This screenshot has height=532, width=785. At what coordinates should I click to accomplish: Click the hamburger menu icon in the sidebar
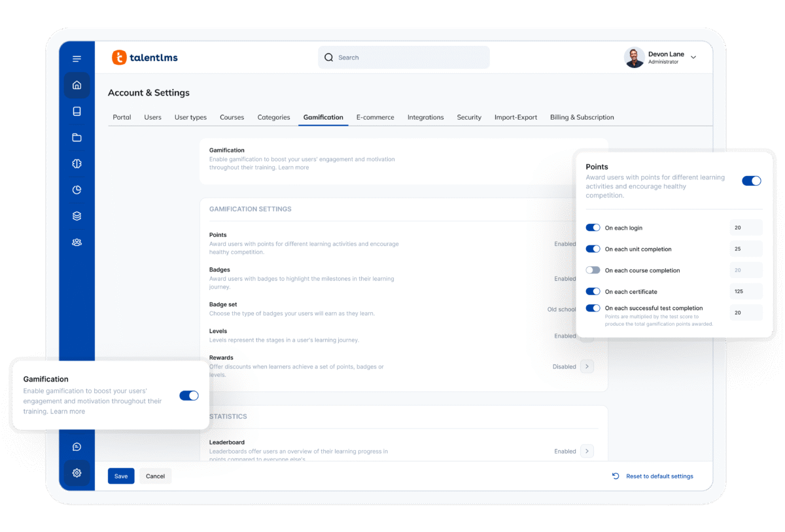77,59
